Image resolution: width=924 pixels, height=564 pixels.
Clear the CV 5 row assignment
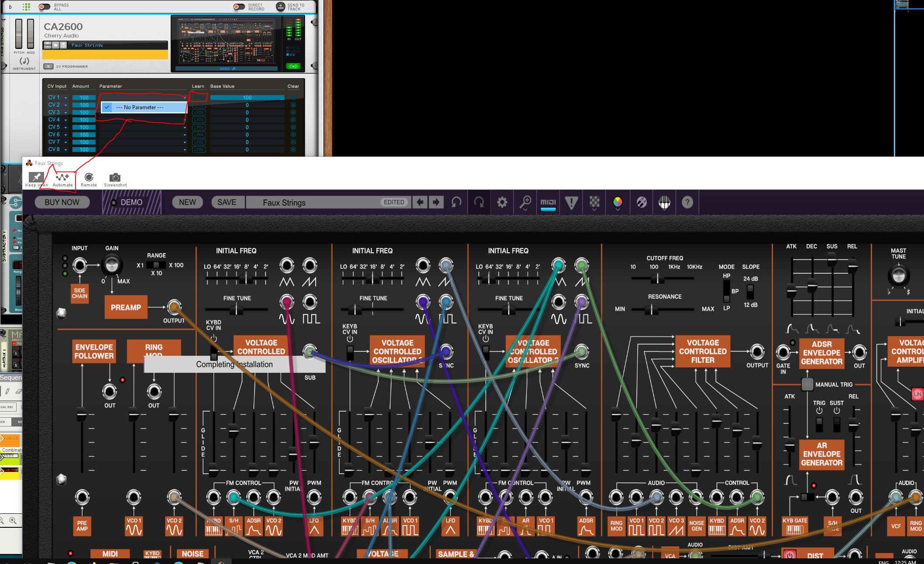[293, 127]
